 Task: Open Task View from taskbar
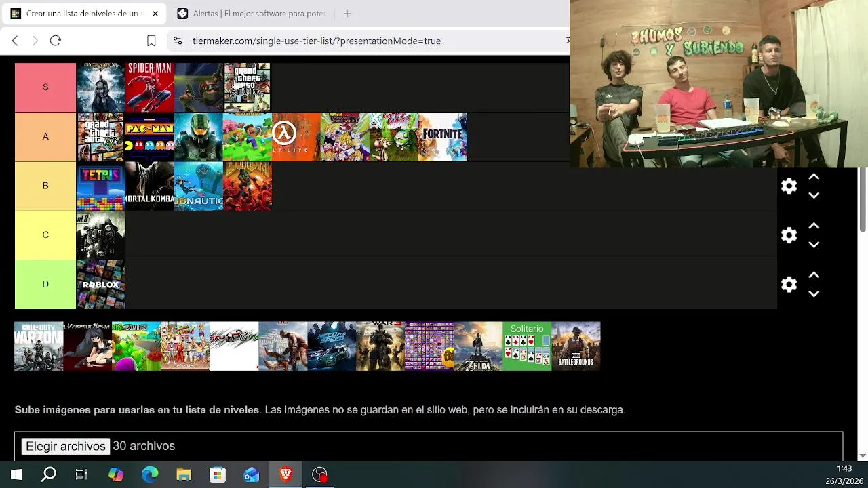click(81, 474)
